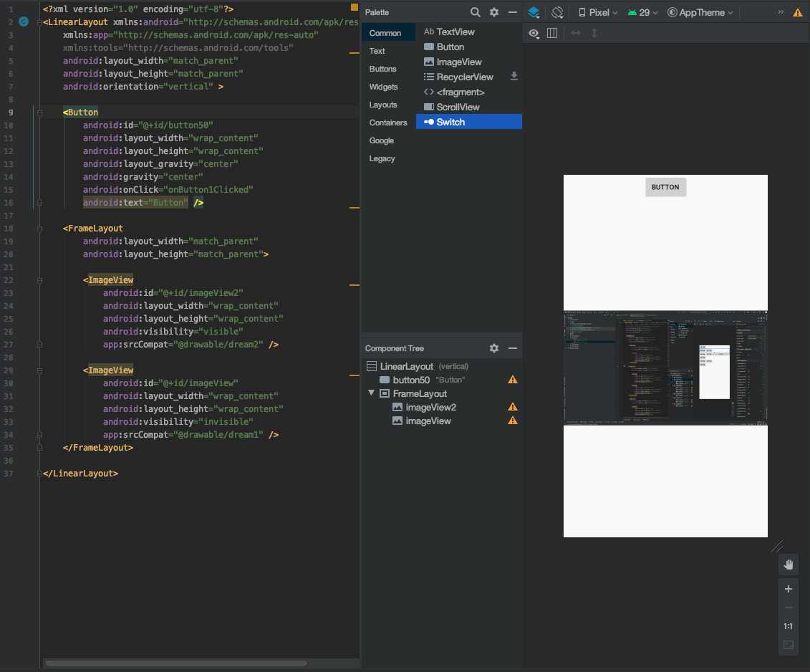810x672 pixels.
Task: Open the Palette search icon
Action: point(476,12)
